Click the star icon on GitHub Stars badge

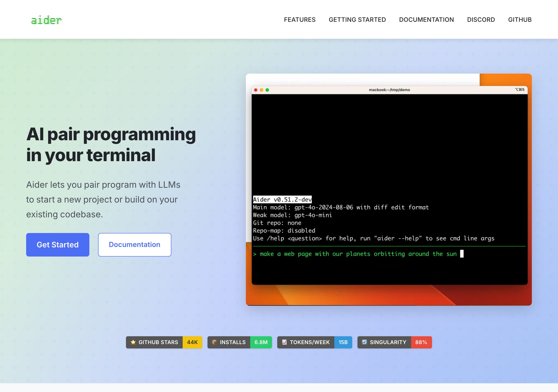tap(133, 342)
